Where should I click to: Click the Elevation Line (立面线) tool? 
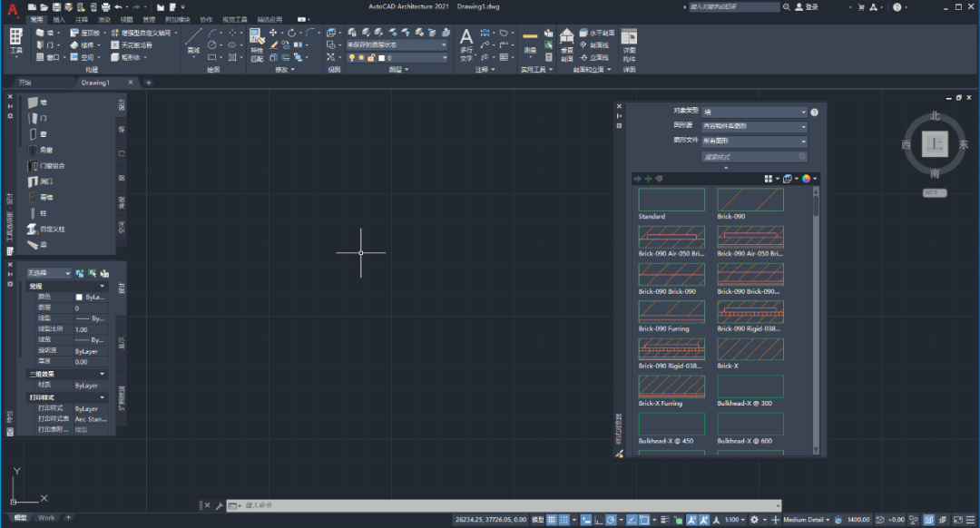(593, 57)
